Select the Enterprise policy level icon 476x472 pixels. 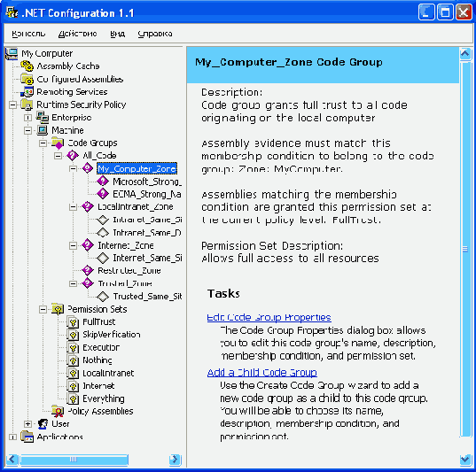pyautogui.click(x=43, y=118)
